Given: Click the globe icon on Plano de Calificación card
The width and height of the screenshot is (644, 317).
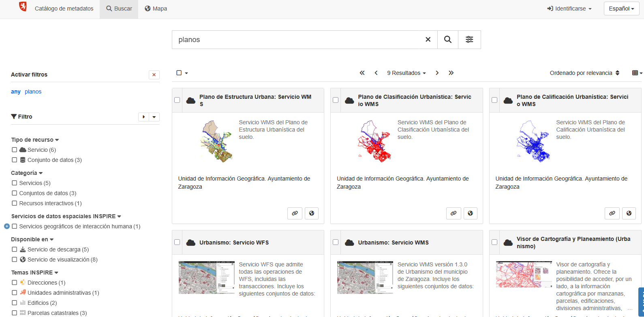Looking at the screenshot, I should tap(629, 213).
